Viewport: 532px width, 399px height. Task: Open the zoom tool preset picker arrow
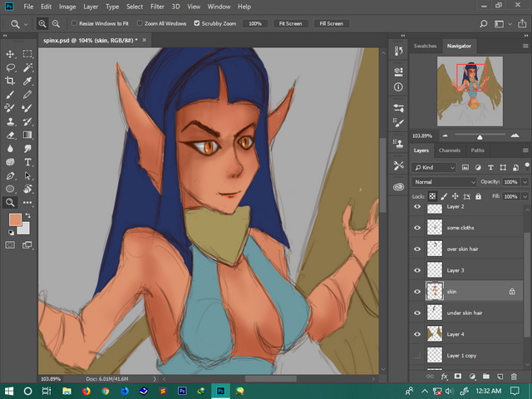(26, 24)
